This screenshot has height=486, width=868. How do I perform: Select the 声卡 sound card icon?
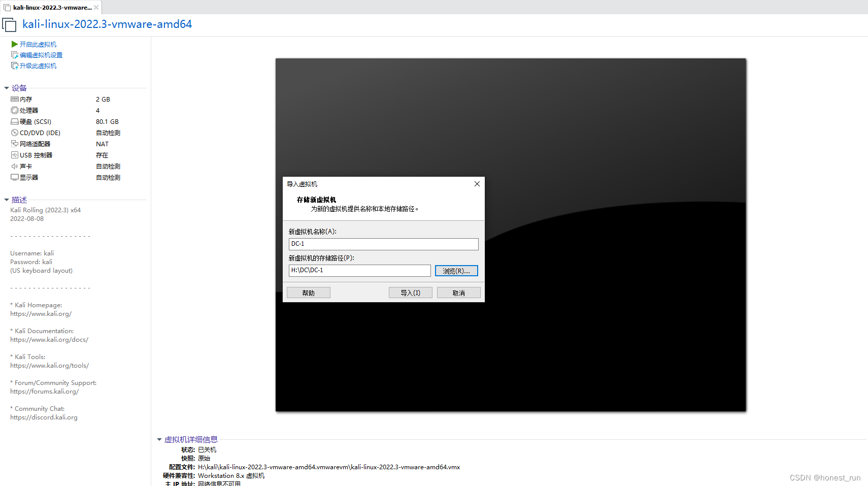[x=15, y=166]
